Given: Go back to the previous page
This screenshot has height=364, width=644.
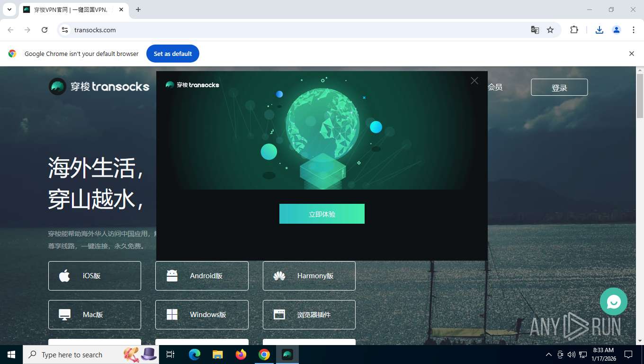Looking at the screenshot, I should coord(10,30).
